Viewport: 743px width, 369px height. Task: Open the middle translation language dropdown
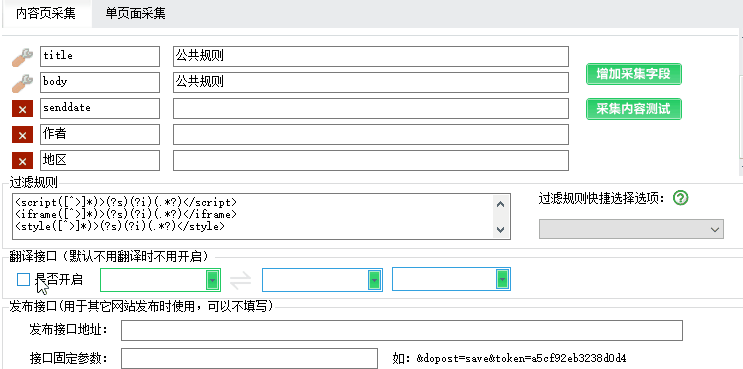322,280
